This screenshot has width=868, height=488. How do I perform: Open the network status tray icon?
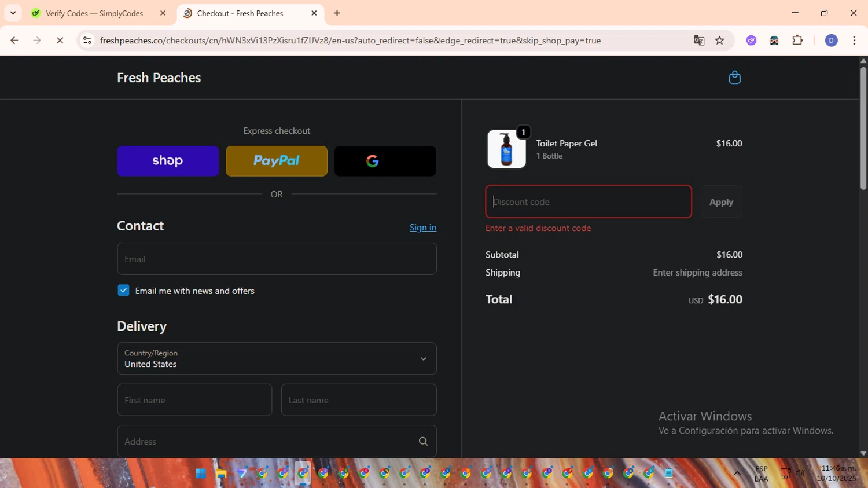(785, 474)
